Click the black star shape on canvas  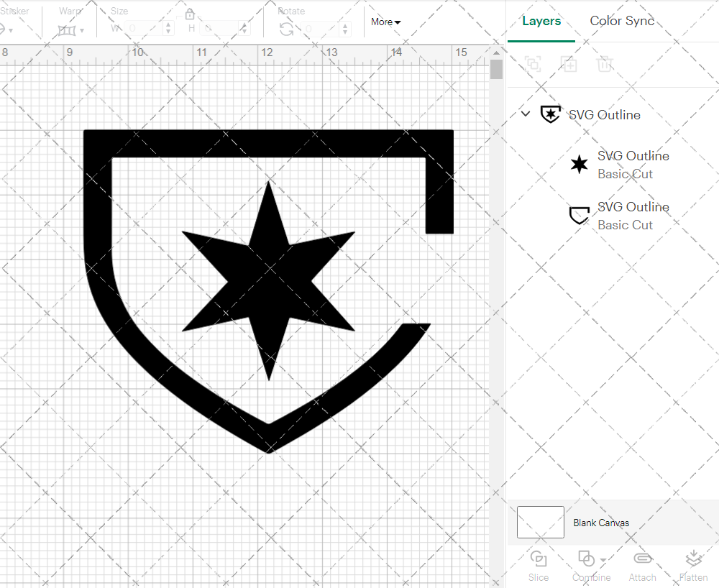(x=268, y=280)
